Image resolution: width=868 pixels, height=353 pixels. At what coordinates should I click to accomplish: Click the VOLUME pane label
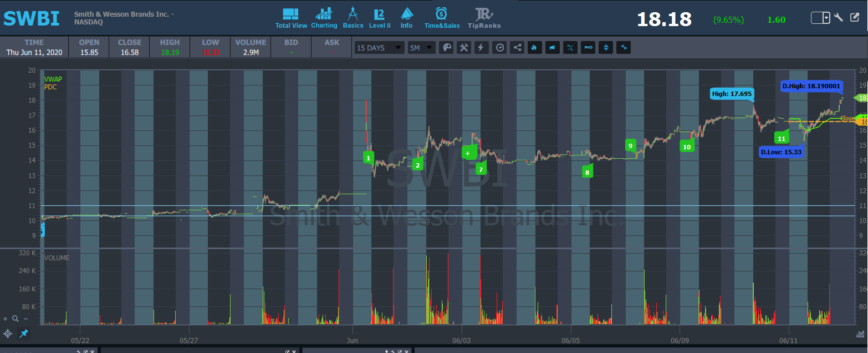(57, 258)
